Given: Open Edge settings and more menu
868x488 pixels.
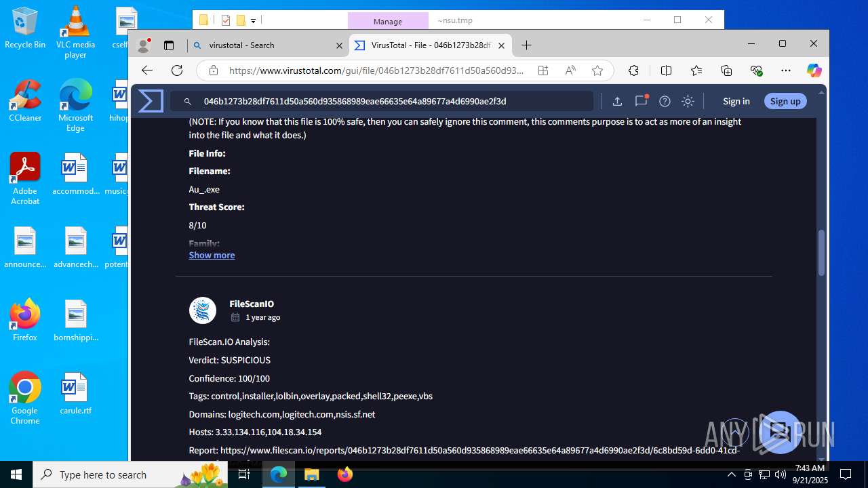Looking at the screenshot, I should click(786, 70).
